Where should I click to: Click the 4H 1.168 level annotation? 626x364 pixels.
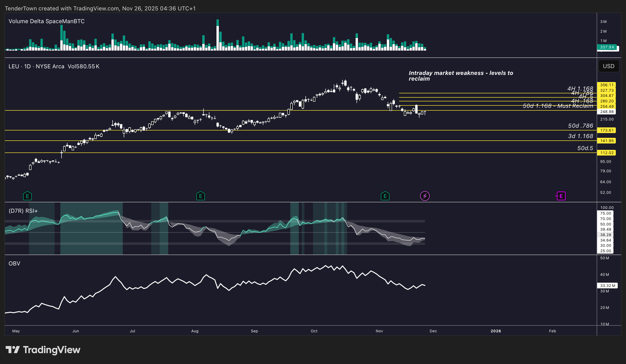[580, 89]
